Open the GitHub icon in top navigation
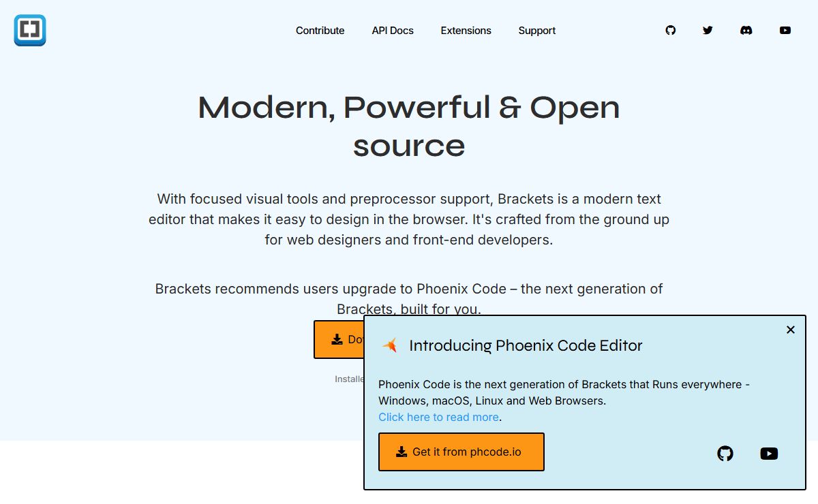This screenshot has height=504, width=818. 671,31
